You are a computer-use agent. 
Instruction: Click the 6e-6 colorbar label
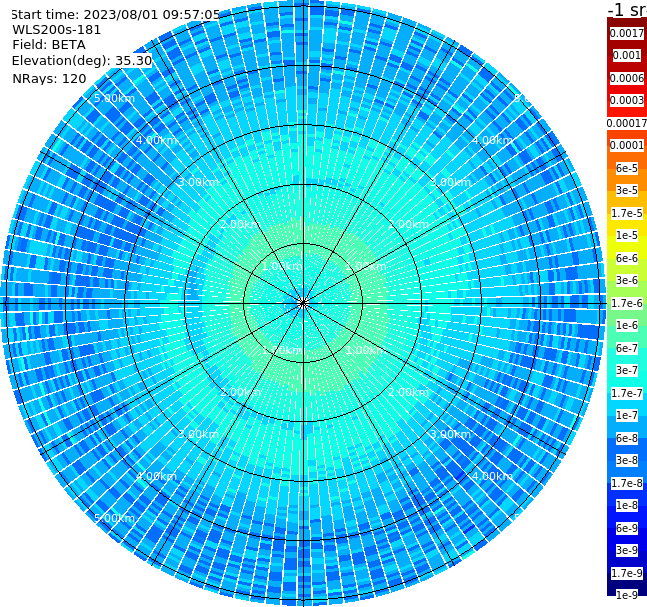[x=627, y=258]
